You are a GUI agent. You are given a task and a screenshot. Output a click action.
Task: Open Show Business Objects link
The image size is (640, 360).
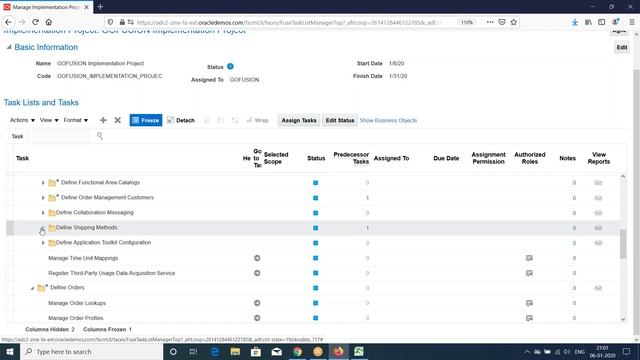click(x=388, y=120)
